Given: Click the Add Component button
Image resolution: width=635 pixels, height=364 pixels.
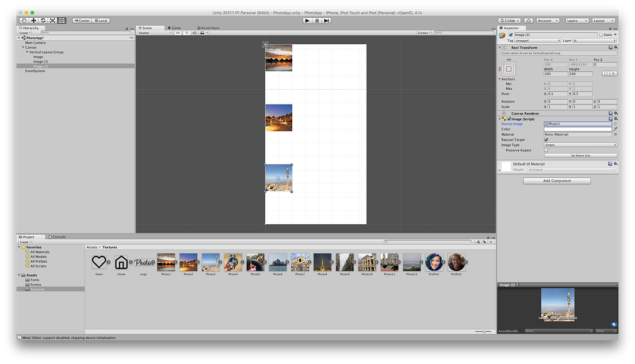Looking at the screenshot, I should pos(556,181).
